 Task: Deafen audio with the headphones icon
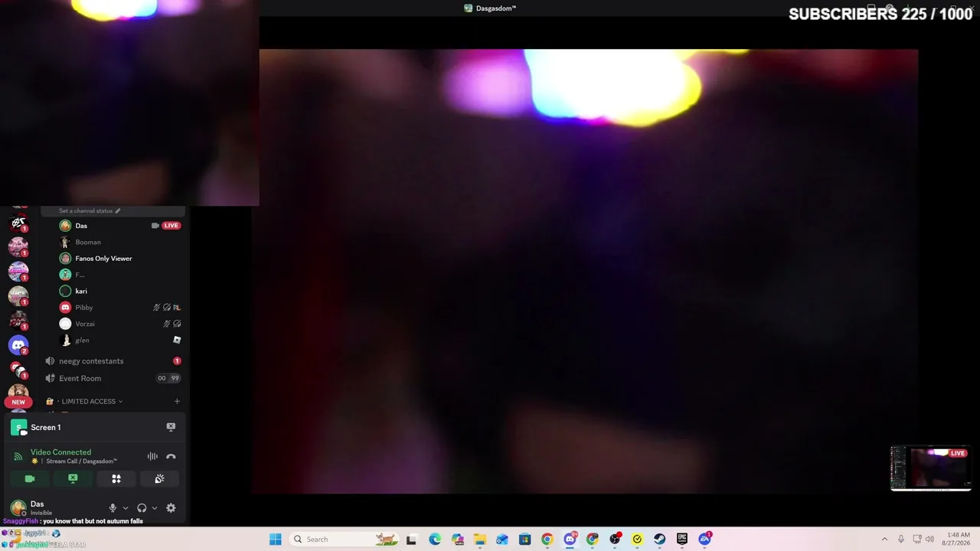142,508
